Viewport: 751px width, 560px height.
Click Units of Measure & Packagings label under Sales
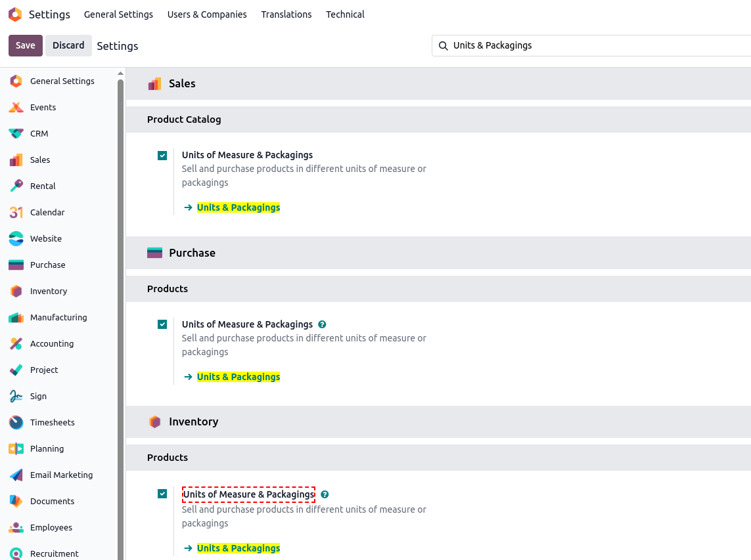pos(247,155)
